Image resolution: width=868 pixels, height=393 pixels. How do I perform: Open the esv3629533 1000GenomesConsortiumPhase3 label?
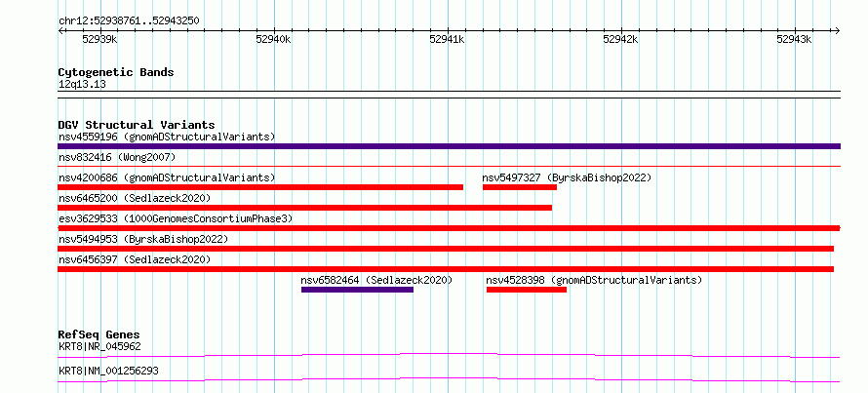click(176, 218)
